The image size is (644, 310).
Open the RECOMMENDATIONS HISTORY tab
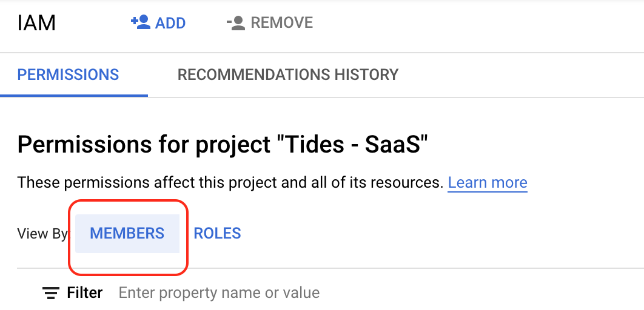[x=288, y=74]
